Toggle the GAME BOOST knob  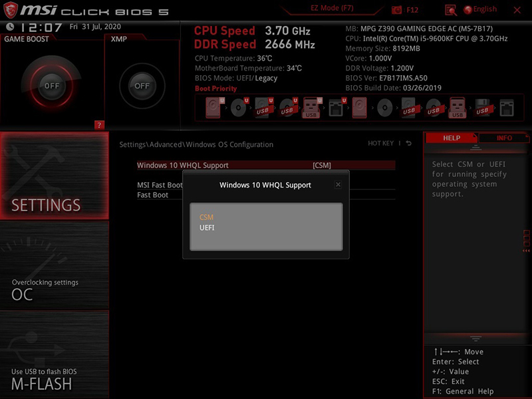[51, 86]
